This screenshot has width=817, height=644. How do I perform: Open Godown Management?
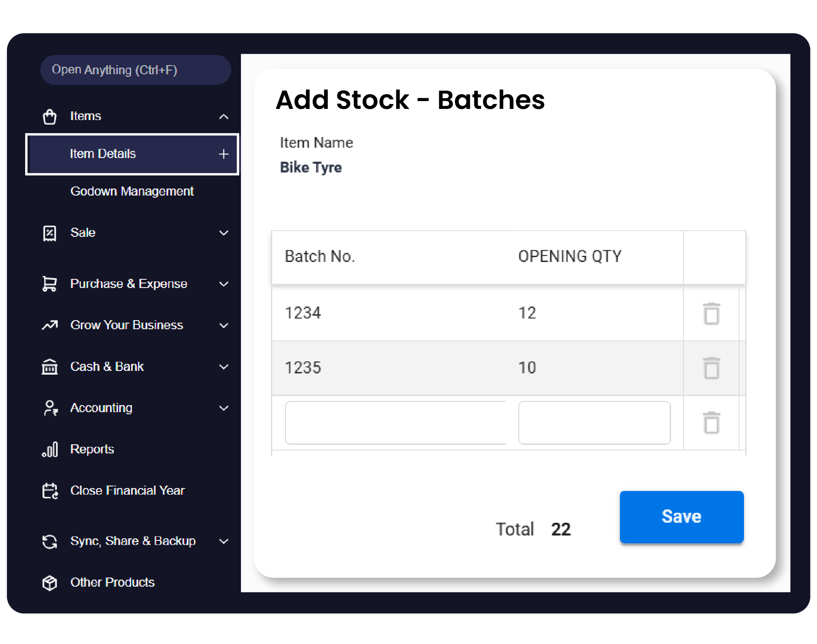pyautogui.click(x=132, y=191)
